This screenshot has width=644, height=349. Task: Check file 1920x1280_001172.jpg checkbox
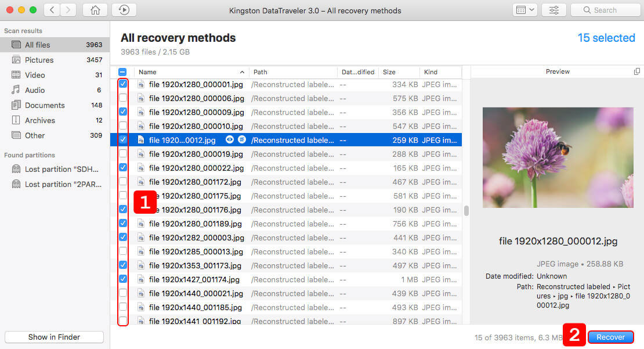[x=123, y=182]
